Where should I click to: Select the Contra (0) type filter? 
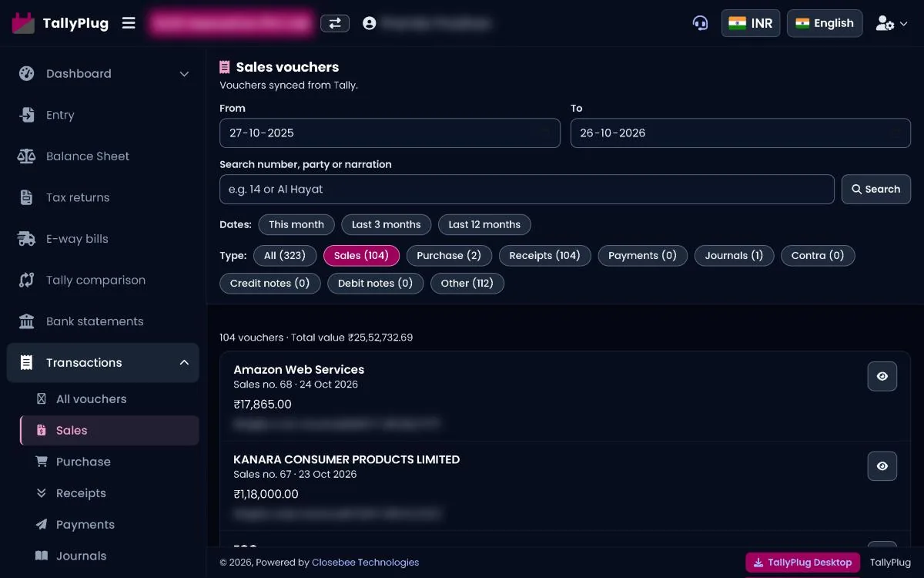818,256
